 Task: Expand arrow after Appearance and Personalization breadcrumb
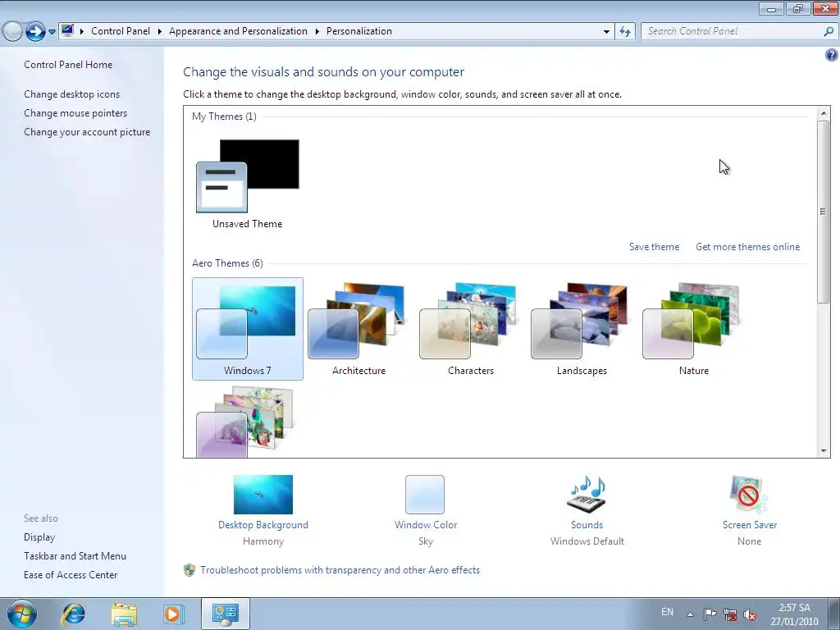tap(317, 32)
